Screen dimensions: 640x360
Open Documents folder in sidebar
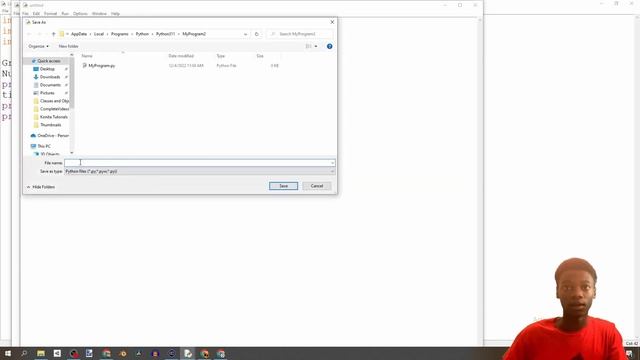click(50, 85)
